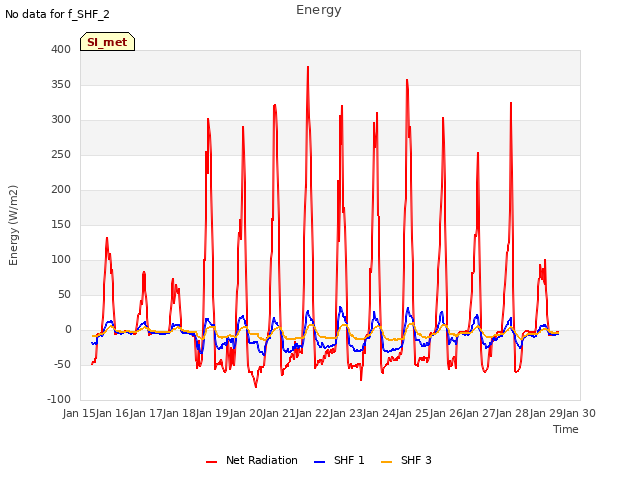This screenshot has width=640, height=480.
Task: Click the 'No data for f_SHF_2' message
Action: [x=57, y=14]
